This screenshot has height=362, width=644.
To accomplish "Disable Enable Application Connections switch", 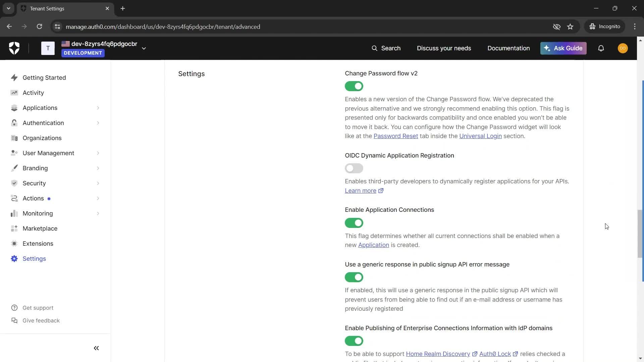I will [x=354, y=223].
